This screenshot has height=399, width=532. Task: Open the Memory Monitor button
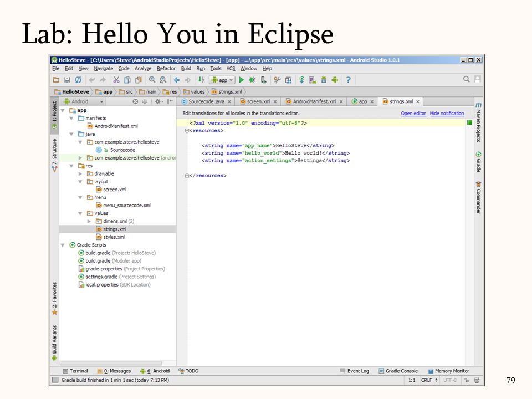tap(448, 371)
